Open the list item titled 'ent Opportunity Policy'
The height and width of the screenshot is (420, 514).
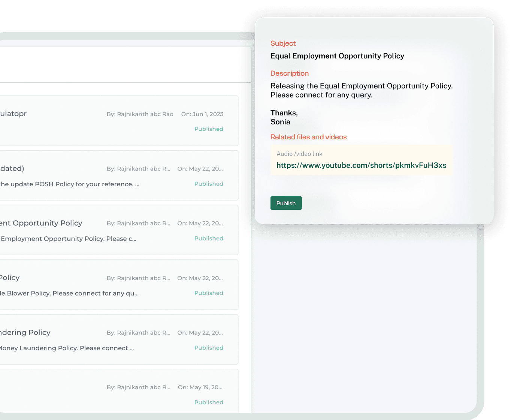(41, 223)
